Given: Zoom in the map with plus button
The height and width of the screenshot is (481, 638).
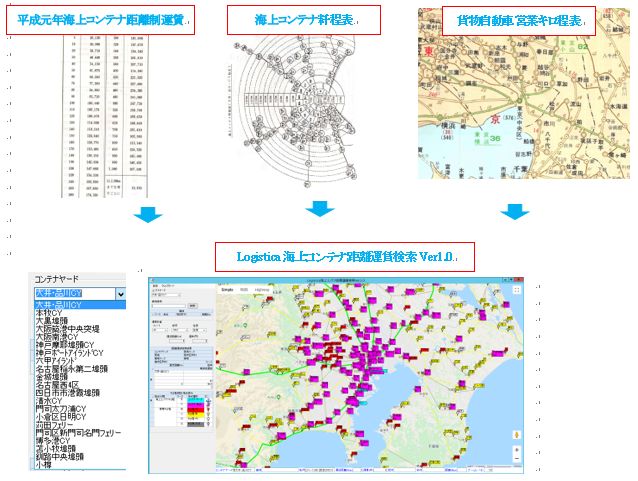Looking at the screenshot, I should 517,450.
